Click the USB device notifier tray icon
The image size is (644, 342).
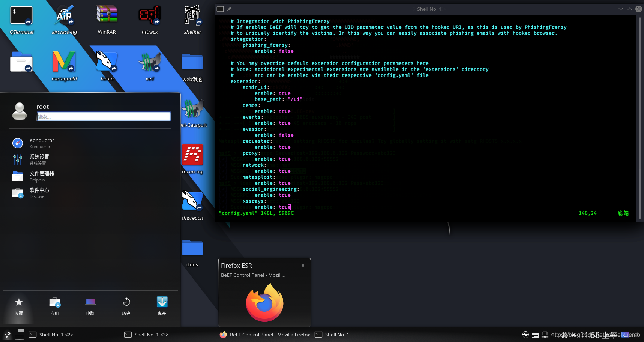click(x=525, y=334)
